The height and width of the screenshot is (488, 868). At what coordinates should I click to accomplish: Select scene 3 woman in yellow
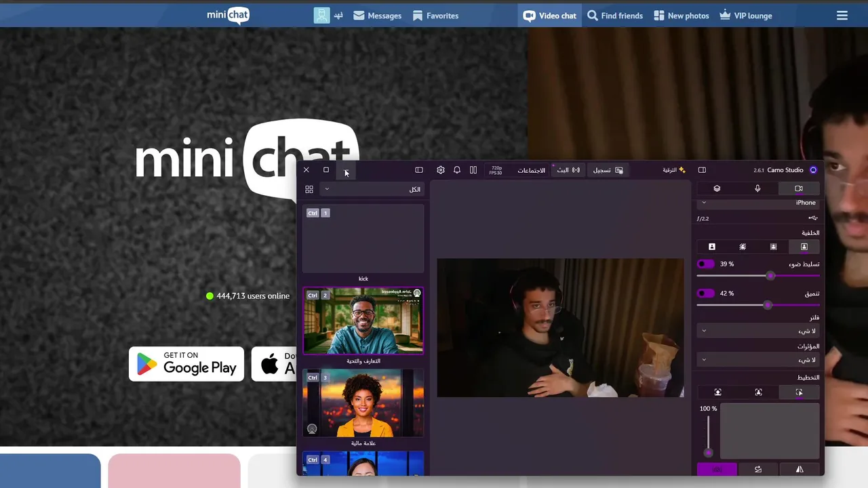[363, 403]
